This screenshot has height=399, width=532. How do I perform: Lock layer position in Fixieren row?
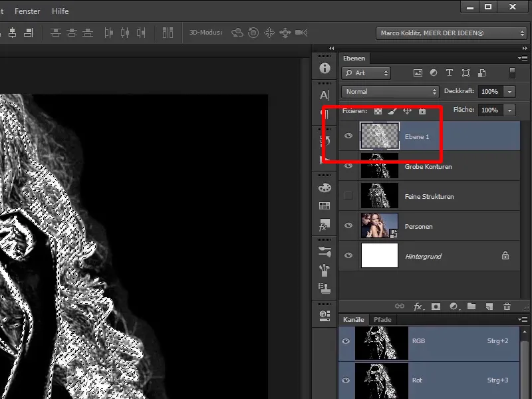[407, 111]
